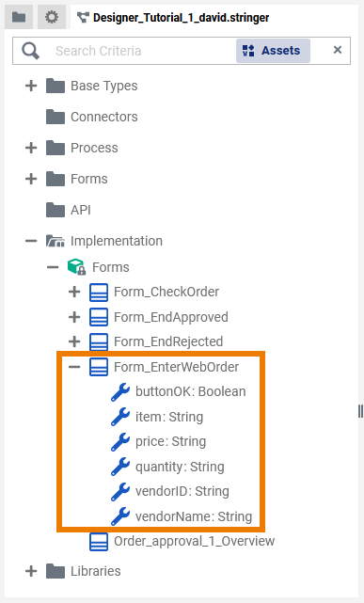Viewport: 364px width, 603px height.
Task: Click the search magnifier icon
Action: 30,51
